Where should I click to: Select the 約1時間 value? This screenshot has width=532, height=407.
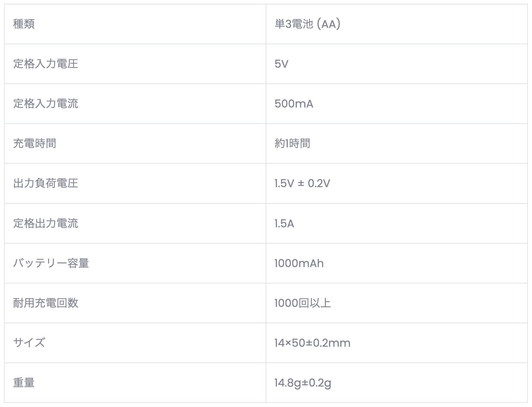point(292,143)
